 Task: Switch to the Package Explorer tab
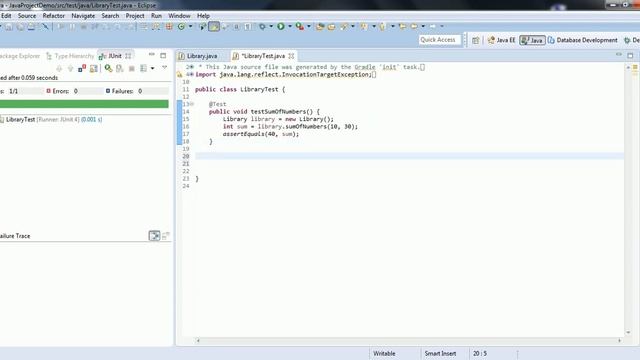(19, 56)
